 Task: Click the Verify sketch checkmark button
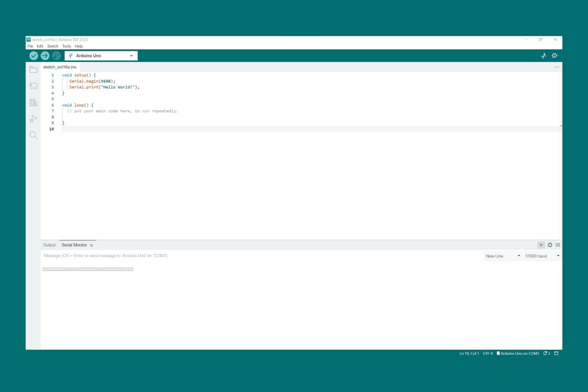(x=34, y=56)
